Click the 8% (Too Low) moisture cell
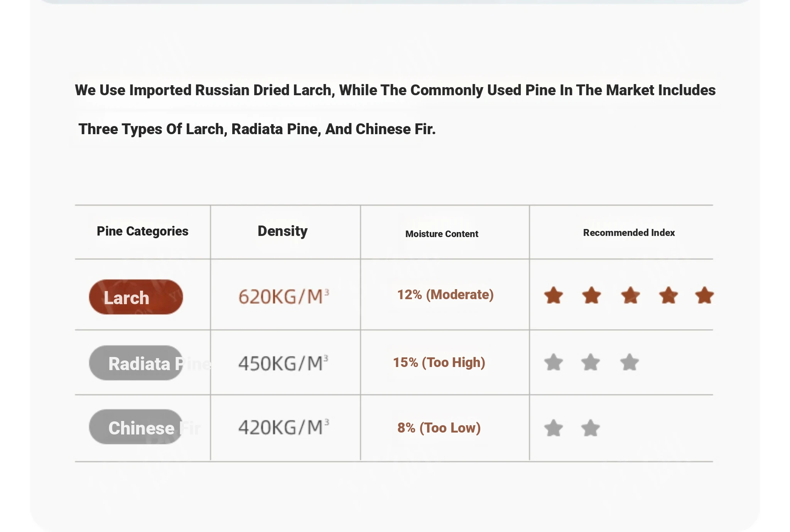The image size is (790, 532). tap(439, 428)
